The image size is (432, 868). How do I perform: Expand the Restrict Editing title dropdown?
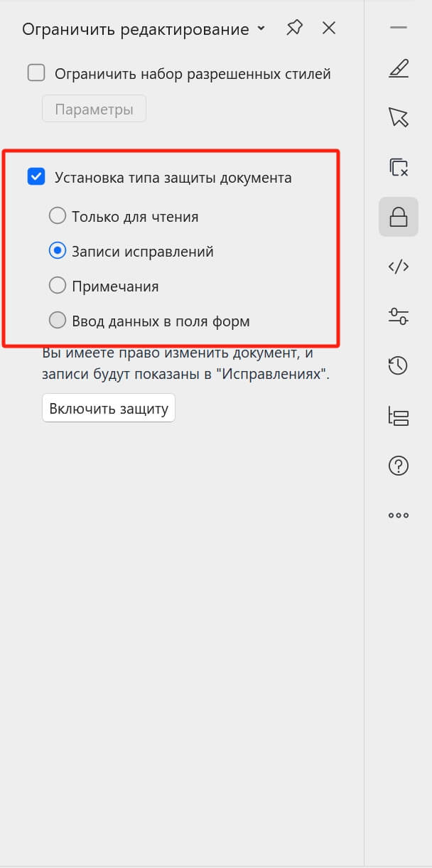point(261,29)
